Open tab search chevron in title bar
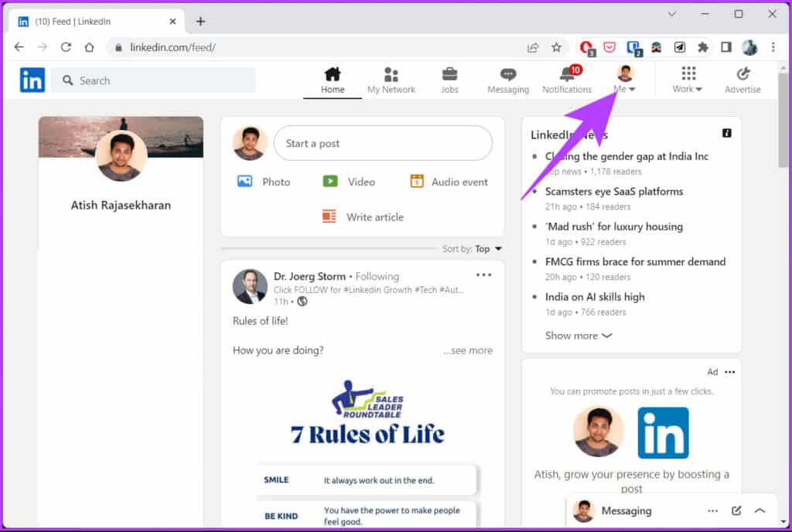The height and width of the screenshot is (532, 792). pos(672,14)
